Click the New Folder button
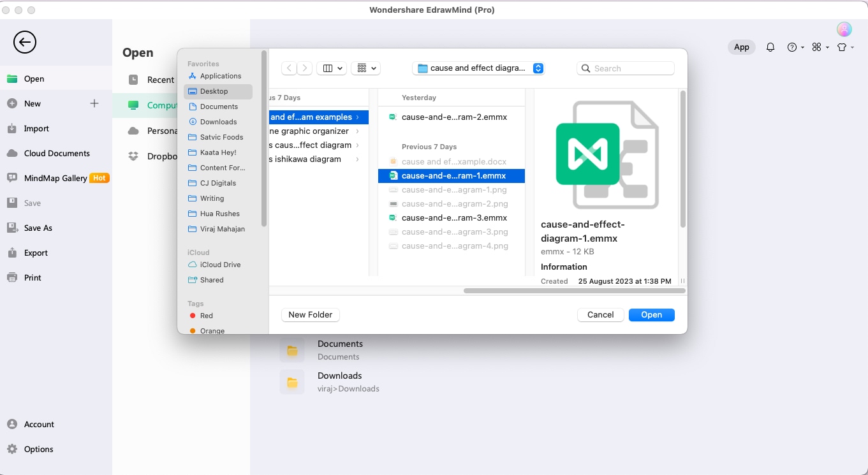Viewport: 868px width, 475px height. 310,315
